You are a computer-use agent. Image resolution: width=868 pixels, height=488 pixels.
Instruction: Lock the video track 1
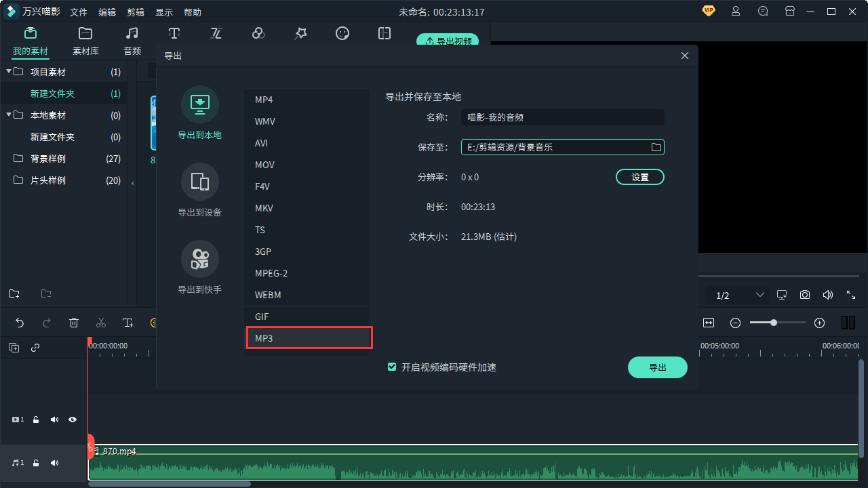tap(36, 420)
